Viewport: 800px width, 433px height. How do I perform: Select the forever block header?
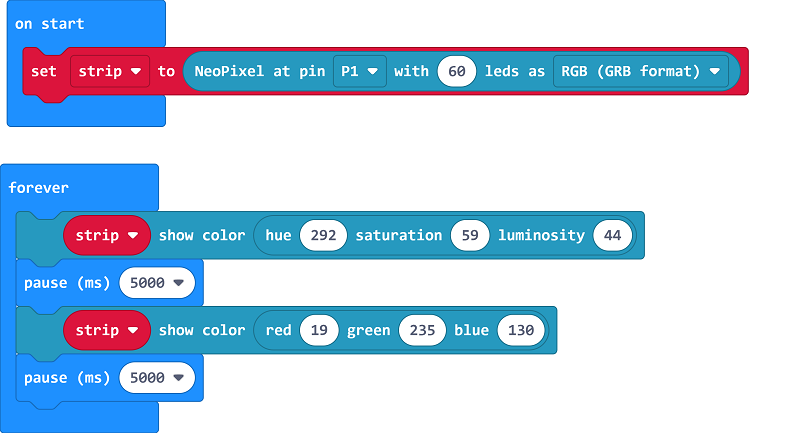(38, 188)
